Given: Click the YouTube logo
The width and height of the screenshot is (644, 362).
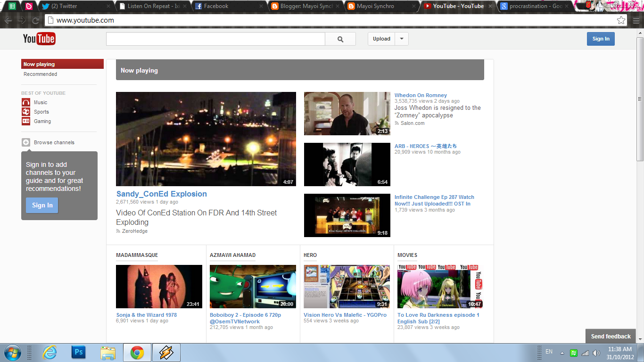Looking at the screenshot, I should point(40,39).
